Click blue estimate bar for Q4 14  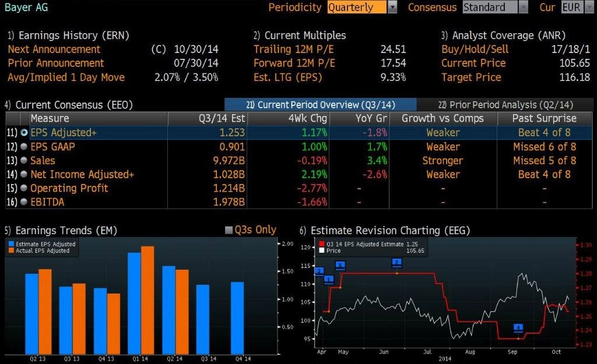(x=237, y=318)
